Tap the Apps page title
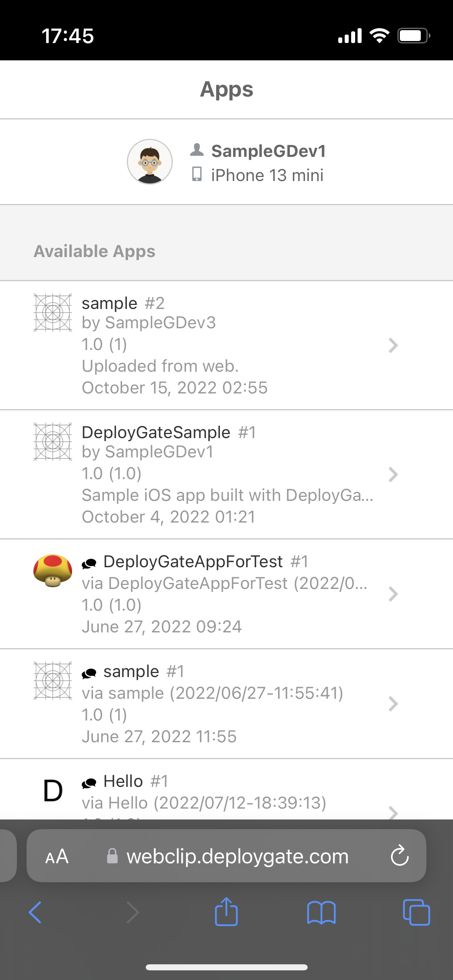 [227, 89]
